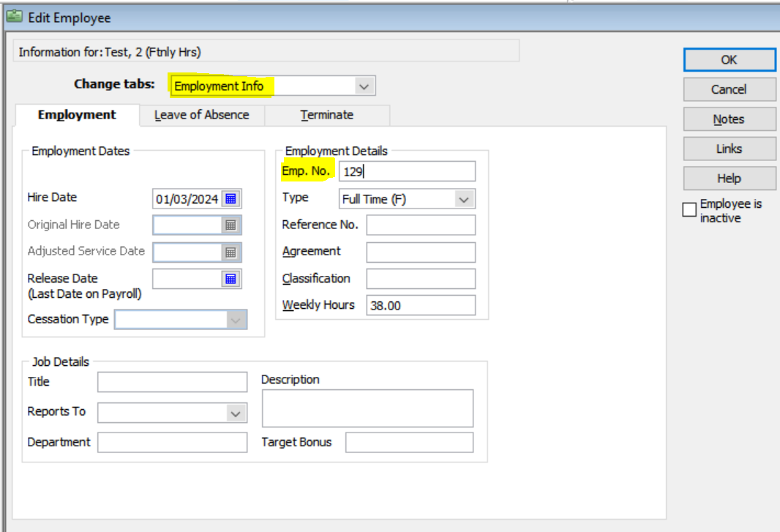
Task: Switch to the Employment tab
Action: click(77, 115)
